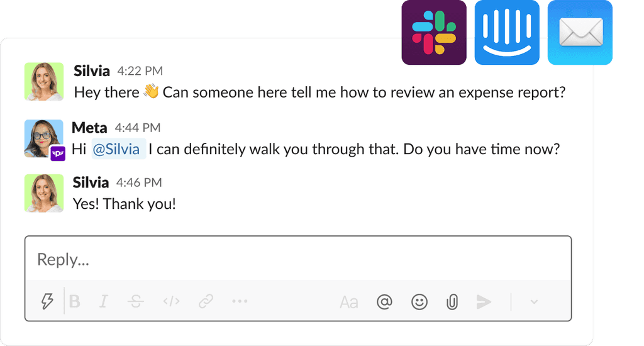This screenshot has height=346, width=644.
Task: Open the Intercom app icon
Action: pos(507,33)
